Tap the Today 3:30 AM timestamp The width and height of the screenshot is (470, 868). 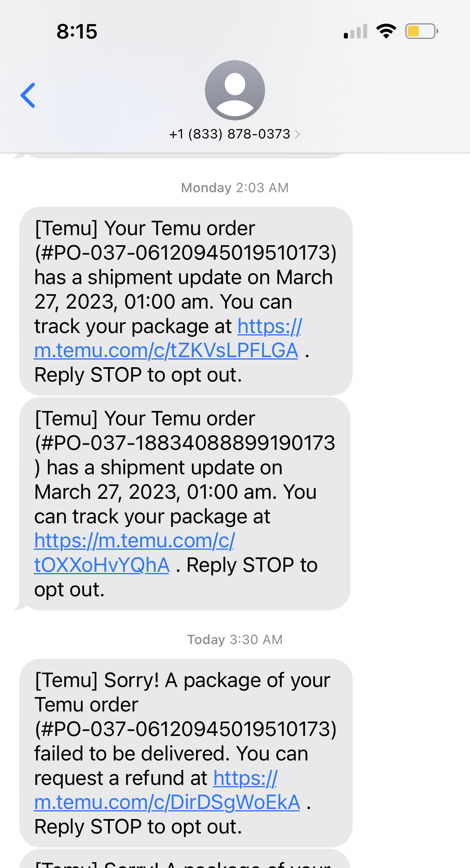[234, 640]
